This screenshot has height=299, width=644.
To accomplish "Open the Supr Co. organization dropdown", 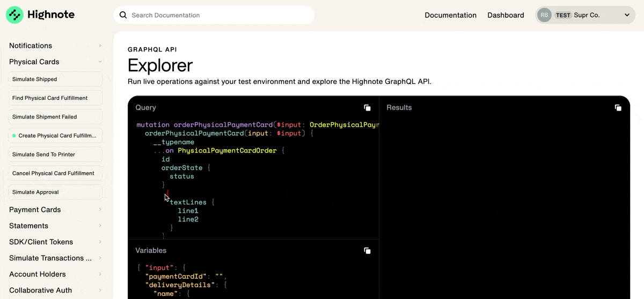I will click(x=626, y=15).
